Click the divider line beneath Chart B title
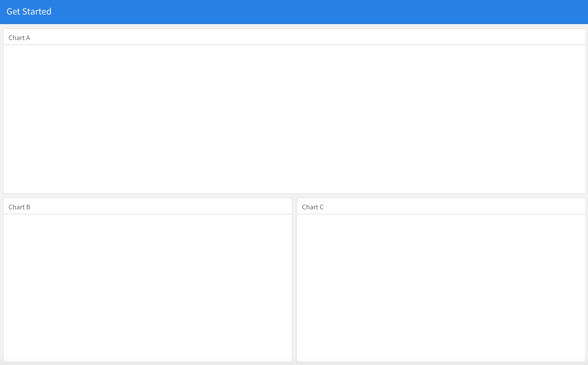 point(148,214)
